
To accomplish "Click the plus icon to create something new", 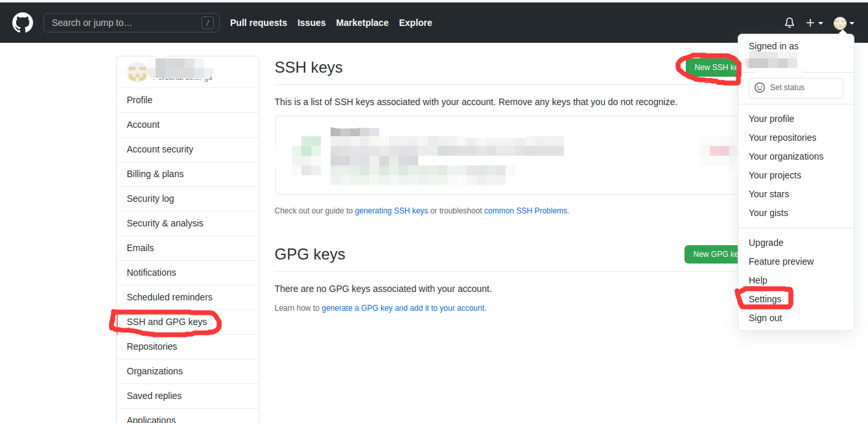I will (809, 22).
